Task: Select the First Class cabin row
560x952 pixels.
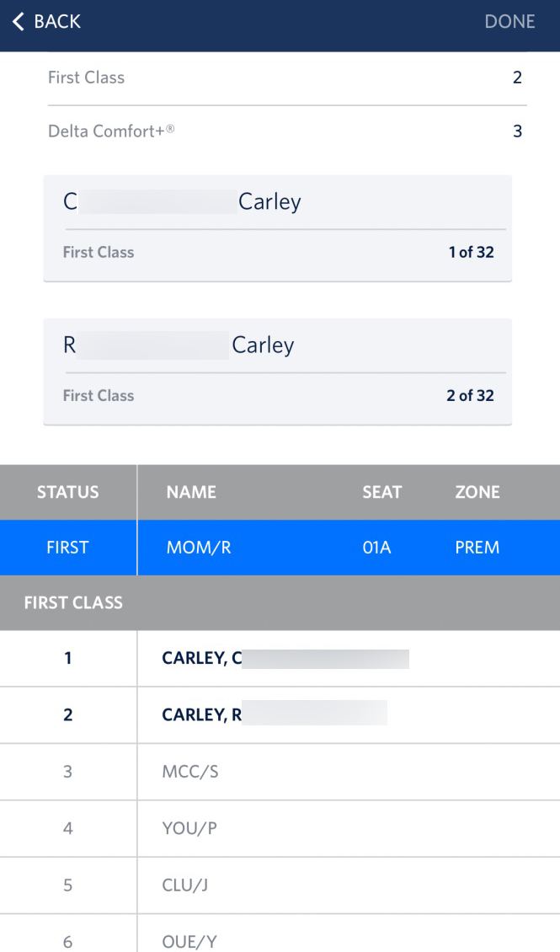Action: tap(280, 78)
